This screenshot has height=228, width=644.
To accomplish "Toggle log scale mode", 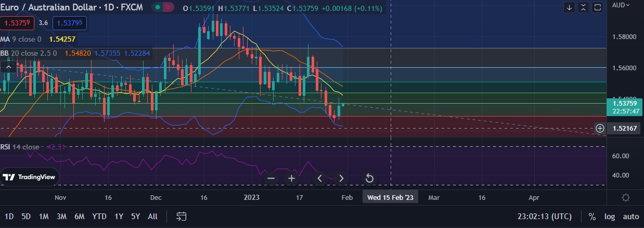I will tap(609, 217).
